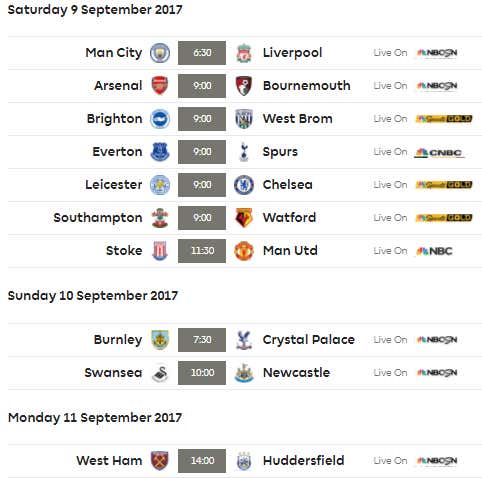Image resolution: width=482 pixels, height=478 pixels.
Task: Open the 6:30 Man City kickoff box
Action: click(x=202, y=53)
